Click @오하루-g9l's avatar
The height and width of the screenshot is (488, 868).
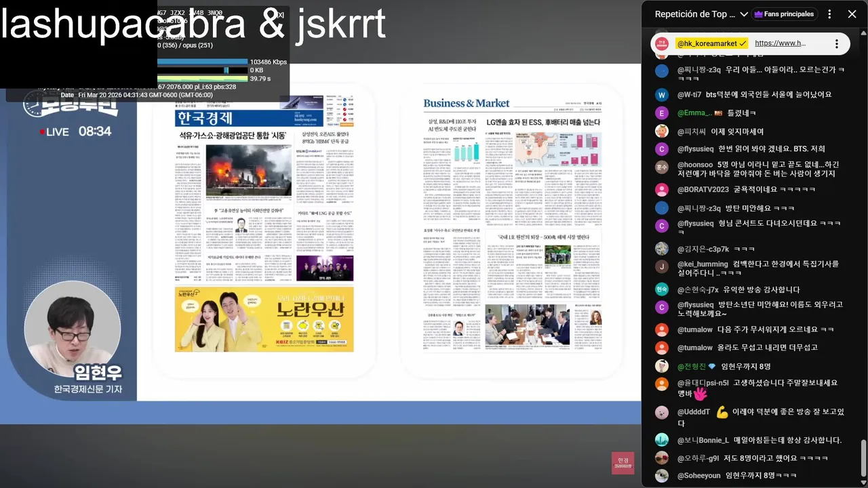pos(662,458)
